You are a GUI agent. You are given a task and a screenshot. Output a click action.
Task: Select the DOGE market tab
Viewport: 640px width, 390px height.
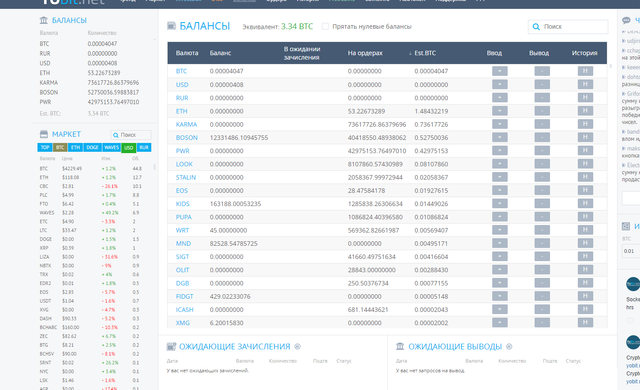[x=92, y=147]
